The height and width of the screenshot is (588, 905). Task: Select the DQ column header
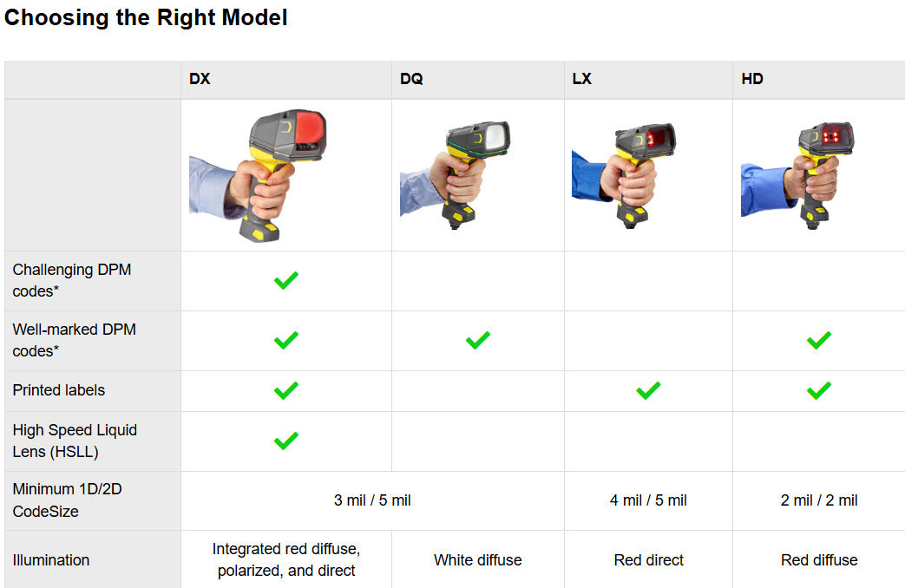coord(411,79)
